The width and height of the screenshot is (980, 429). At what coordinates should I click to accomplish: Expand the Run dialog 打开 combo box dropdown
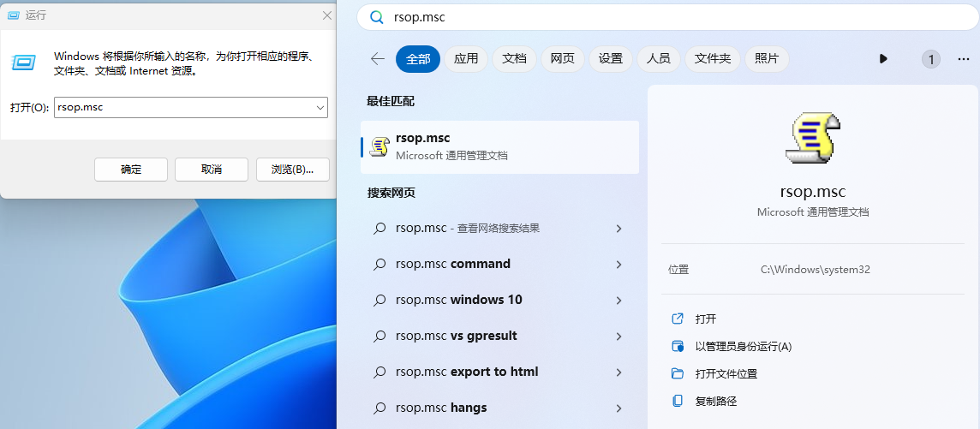point(320,107)
